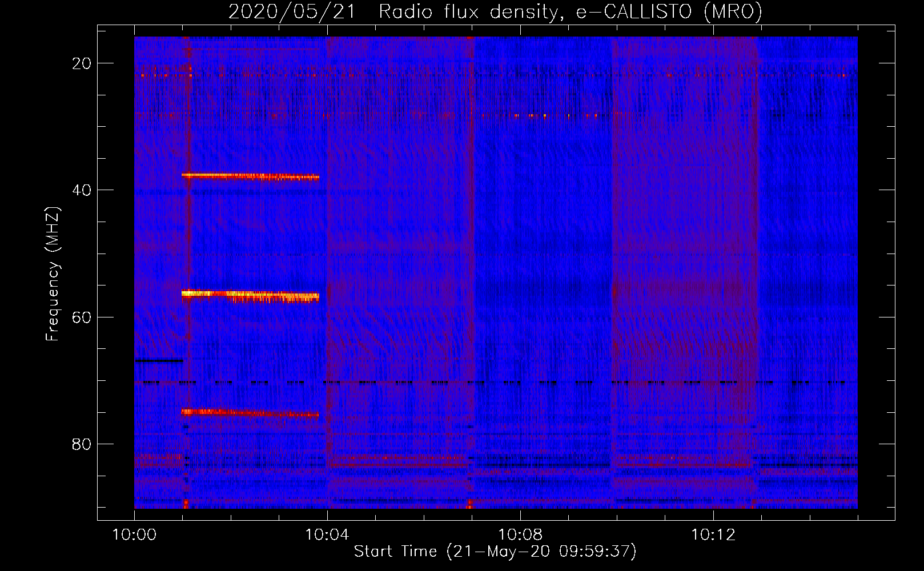Click the bright yellow emission band near 56 MHz
The width and height of the screenshot is (924, 571).
(250, 296)
